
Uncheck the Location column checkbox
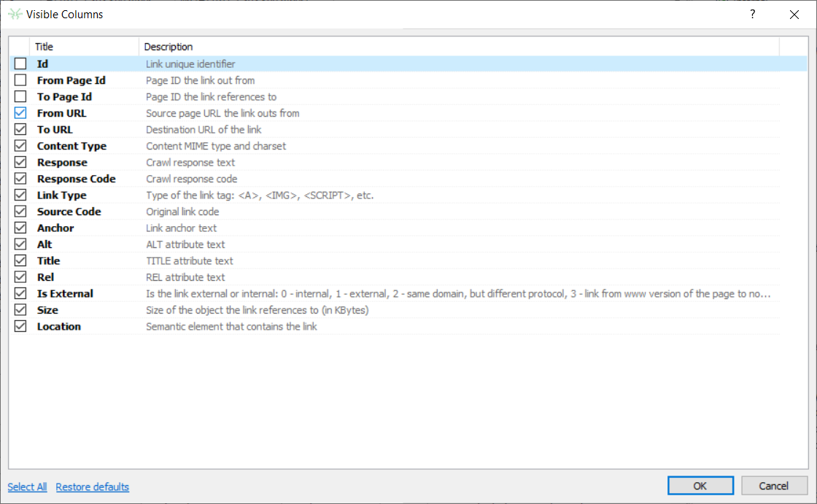pyautogui.click(x=20, y=327)
